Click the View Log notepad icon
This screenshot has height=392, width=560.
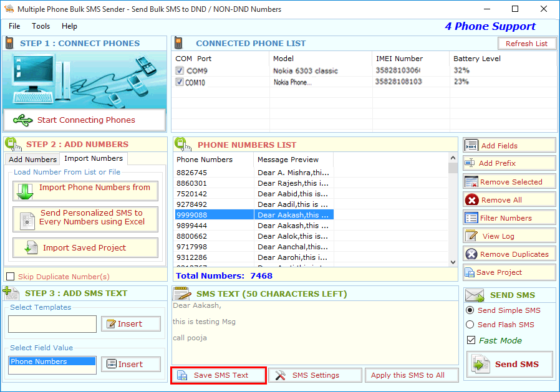click(x=471, y=236)
